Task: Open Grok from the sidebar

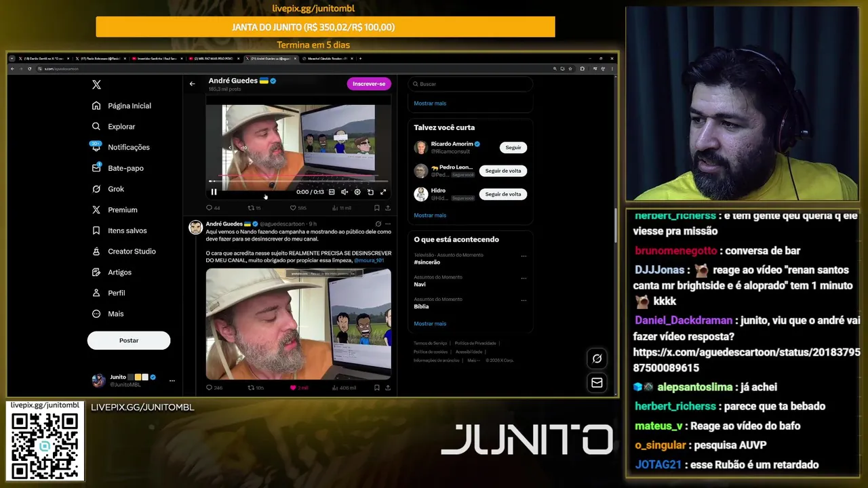Action: coord(108,189)
